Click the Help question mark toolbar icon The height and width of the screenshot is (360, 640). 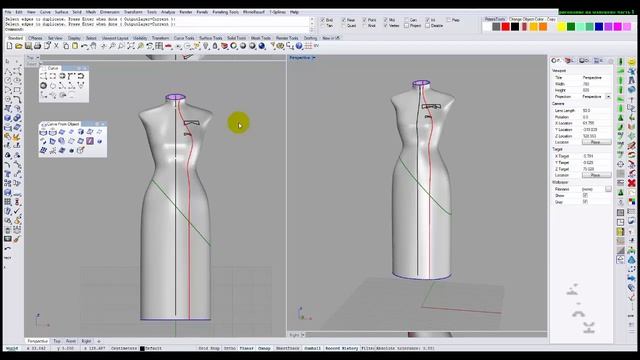tap(299, 46)
